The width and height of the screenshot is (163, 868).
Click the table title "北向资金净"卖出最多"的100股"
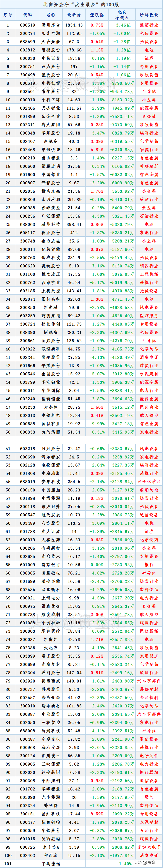click(81, 4)
